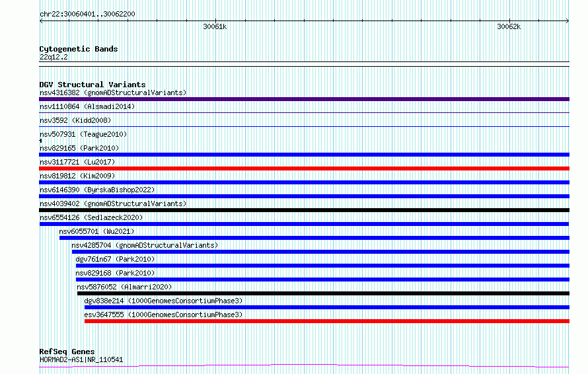Click the 30062k ruler mark

point(509,26)
